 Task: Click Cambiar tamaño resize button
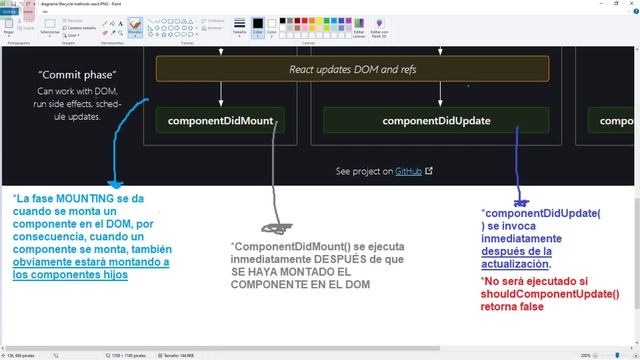coord(79,28)
